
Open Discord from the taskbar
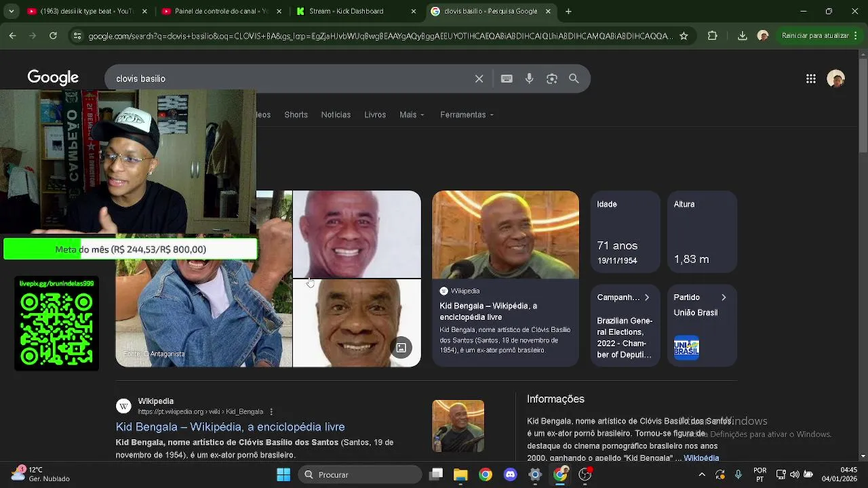(510, 474)
